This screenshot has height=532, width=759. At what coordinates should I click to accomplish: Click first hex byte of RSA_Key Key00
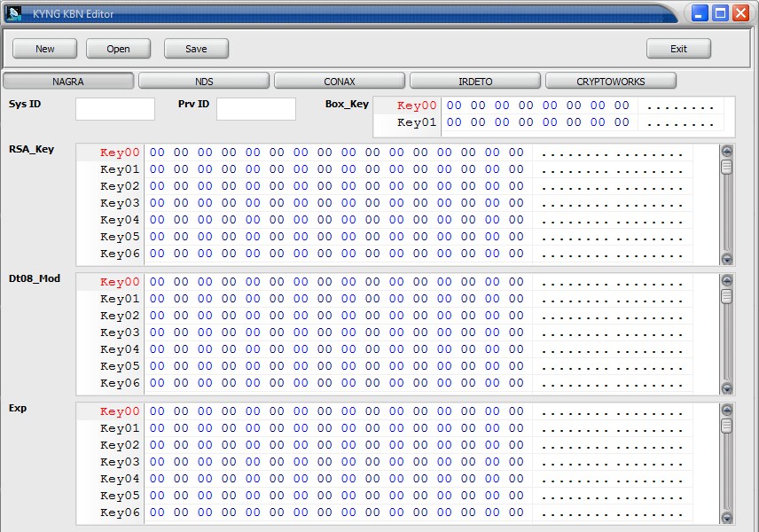tap(157, 153)
